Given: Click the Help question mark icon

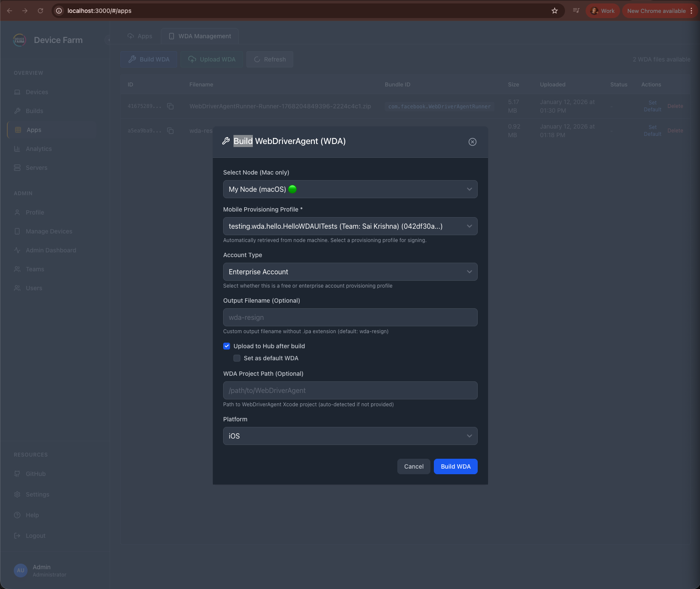Looking at the screenshot, I should [x=17, y=515].
